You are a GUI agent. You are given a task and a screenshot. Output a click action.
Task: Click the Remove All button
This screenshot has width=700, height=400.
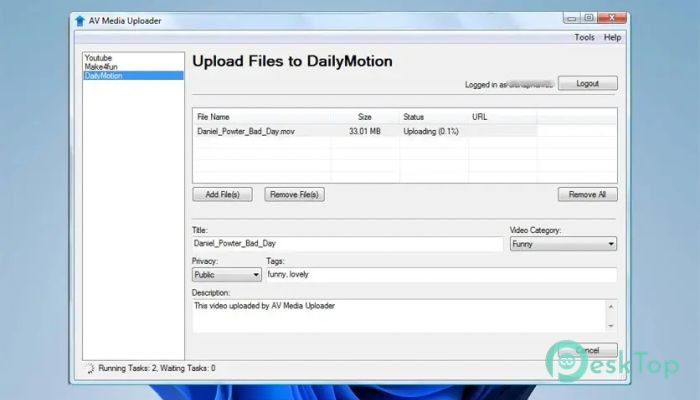coord(588,195)
